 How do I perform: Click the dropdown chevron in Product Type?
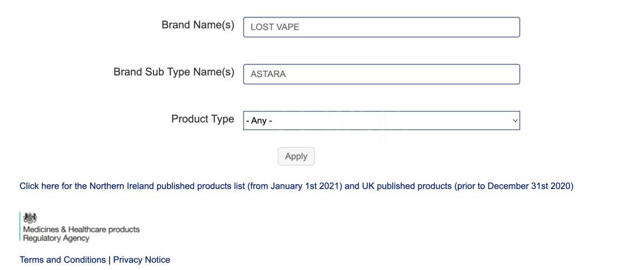[x=515, y=121]
